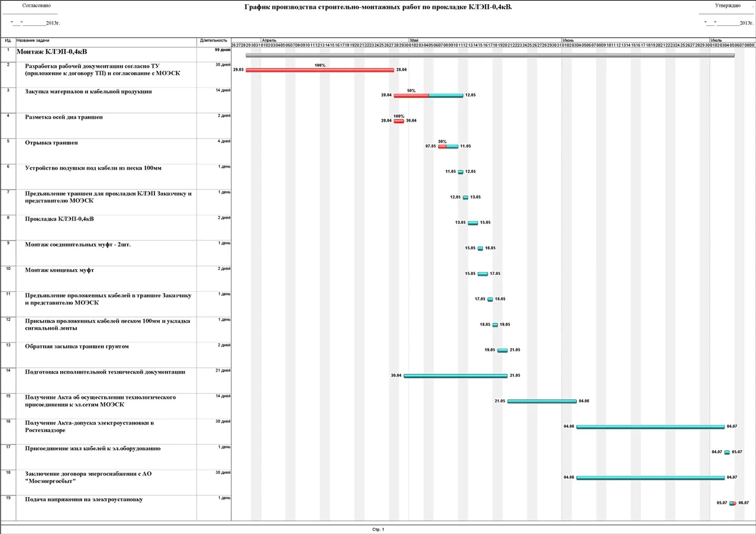Select task Прокладка КЛЭП-0,4кВ

pos(59,219)
